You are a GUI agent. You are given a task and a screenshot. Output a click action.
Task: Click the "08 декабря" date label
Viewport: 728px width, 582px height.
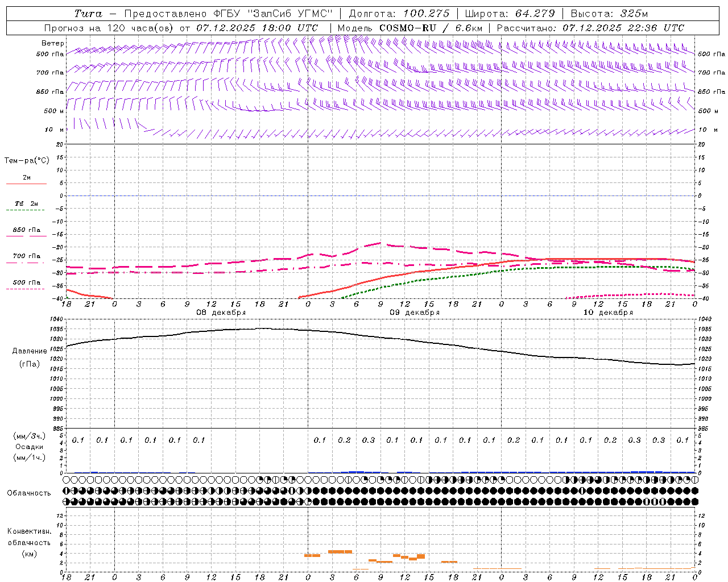221,313
